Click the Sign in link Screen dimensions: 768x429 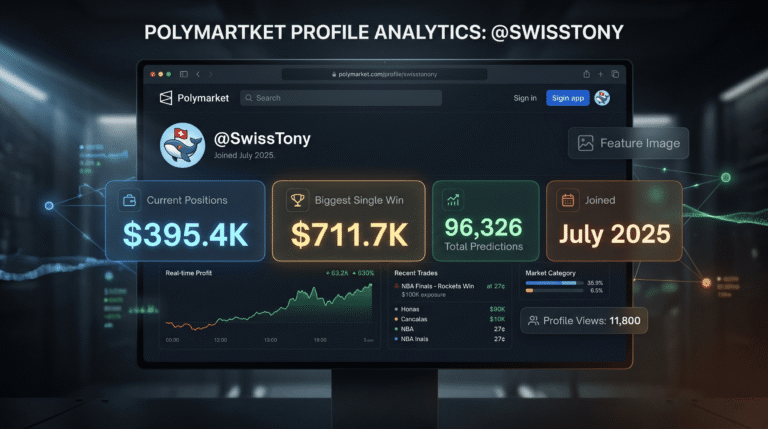[525, 98]
